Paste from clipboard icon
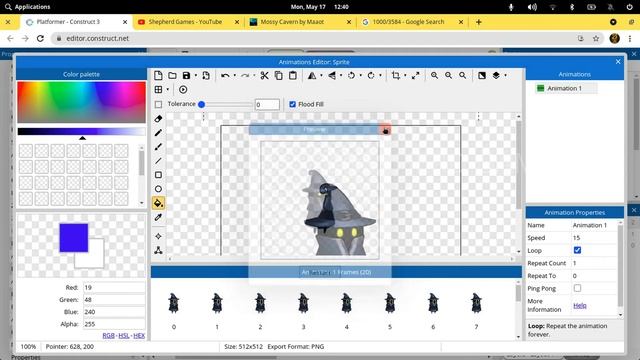Viewport: 640px width, 360px height. pos(293,76)
